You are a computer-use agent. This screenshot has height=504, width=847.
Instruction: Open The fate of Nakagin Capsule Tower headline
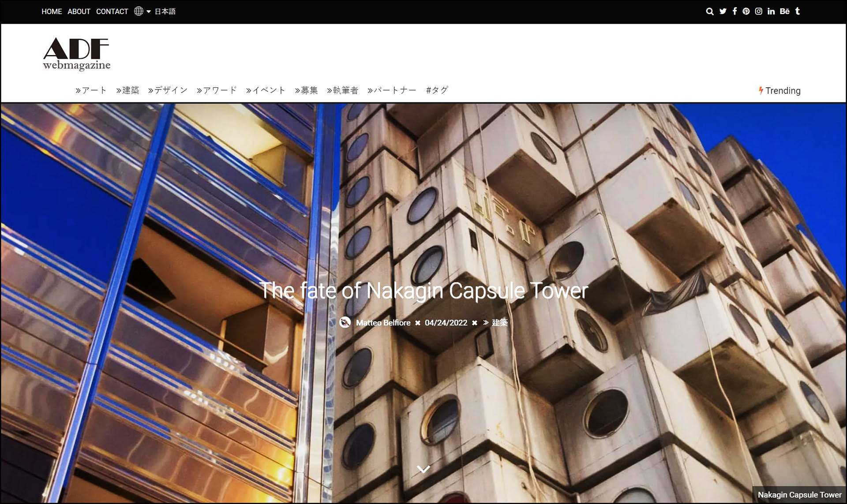click(x=423, y=291)
